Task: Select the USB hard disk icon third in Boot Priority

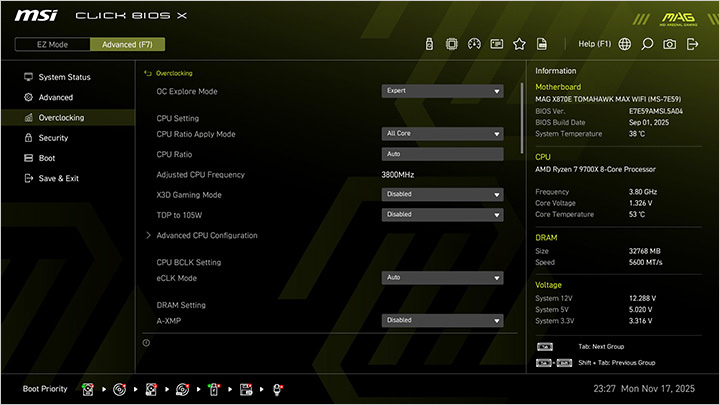Action: pyautogui.click(x=151, y=389)
